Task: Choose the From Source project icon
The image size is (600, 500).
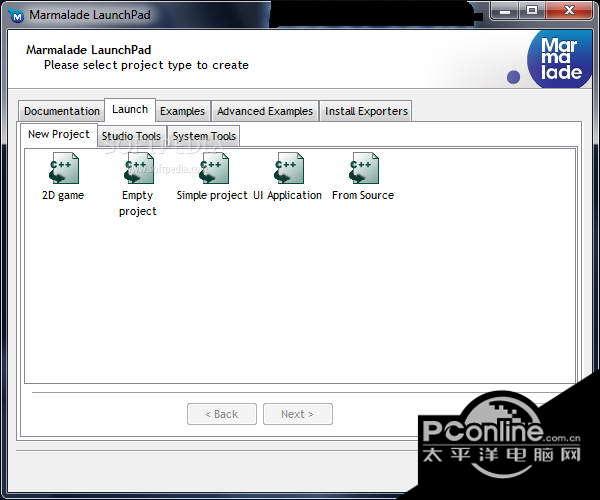Action: (364, 168)
